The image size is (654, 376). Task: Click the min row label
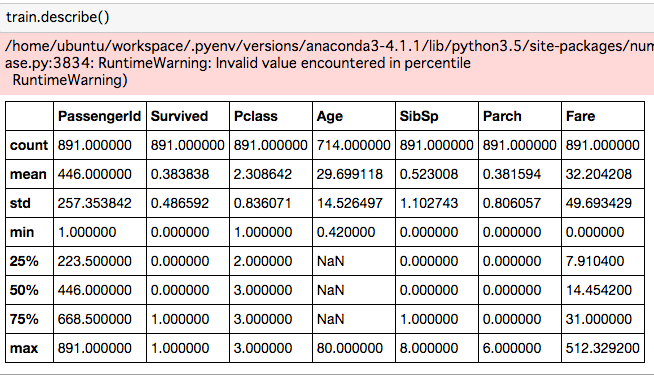pyautogui.click(x=22, y=232)
